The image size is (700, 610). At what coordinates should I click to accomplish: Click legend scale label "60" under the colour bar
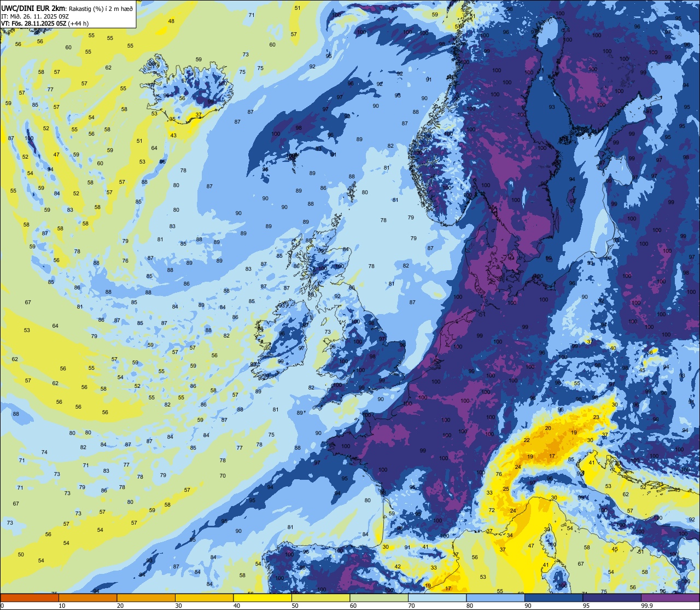point(353,606)
